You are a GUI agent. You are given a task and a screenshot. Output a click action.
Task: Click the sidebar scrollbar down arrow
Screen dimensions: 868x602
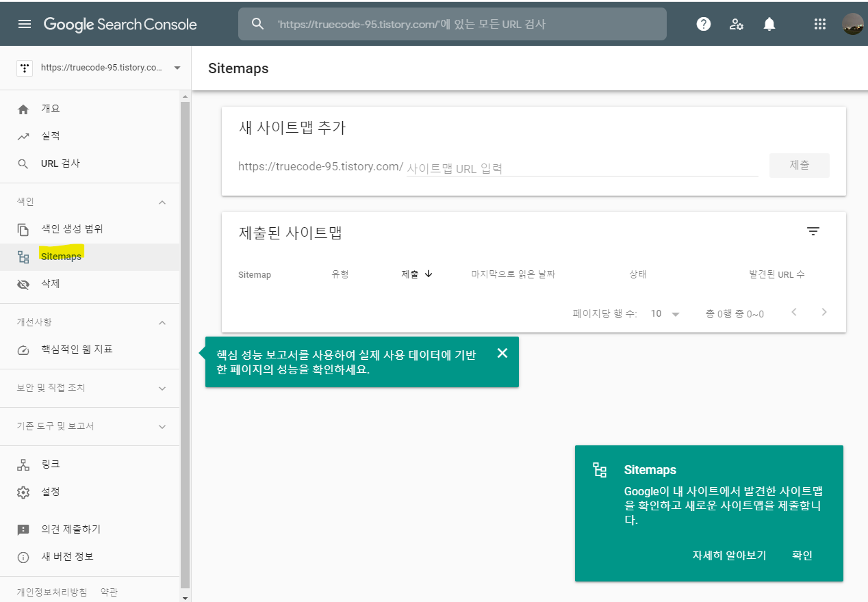[185, 597]
